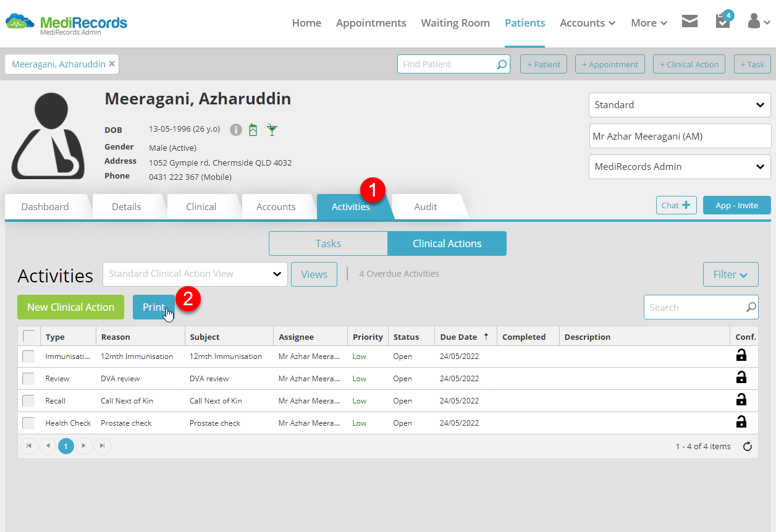776x532 pixels.
Task: Click the + Task button
Action: [753, 64]
